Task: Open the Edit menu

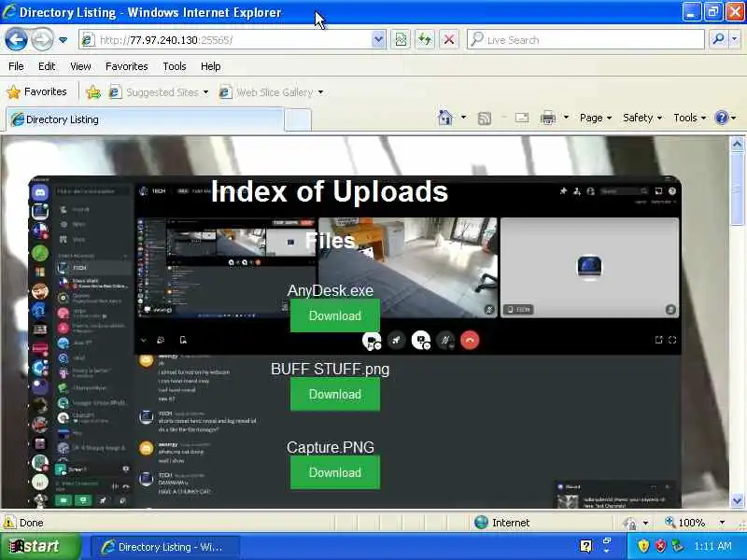Action: (47, 66)
